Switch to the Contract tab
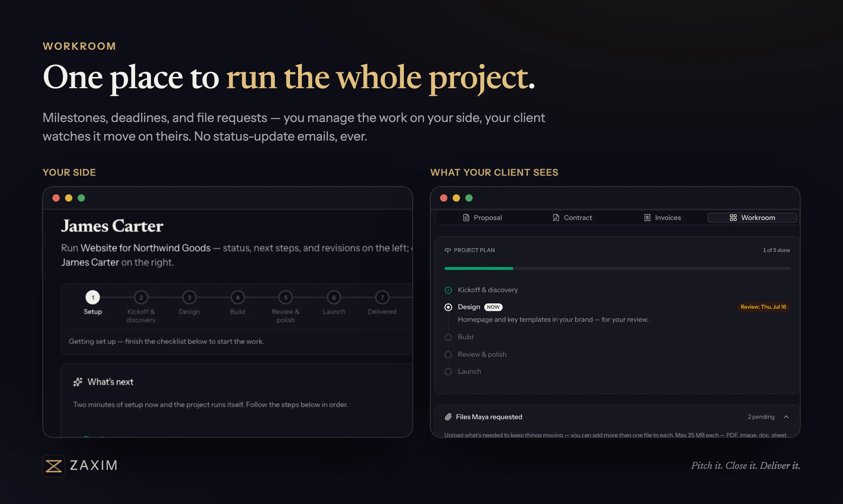This screenshot has width=843, height=504. tap(573, 218)
